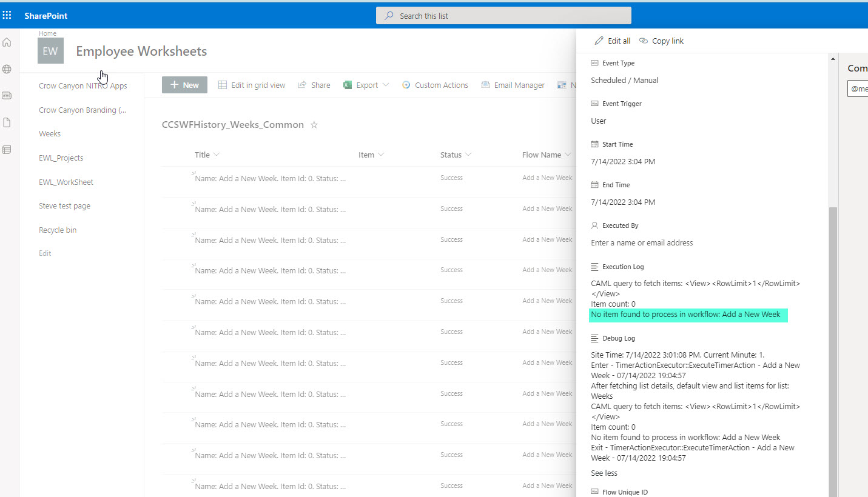Viewport: 868px width, 497px height.
Task: Open the news feed icon in left rail
Action: [7, 96]
